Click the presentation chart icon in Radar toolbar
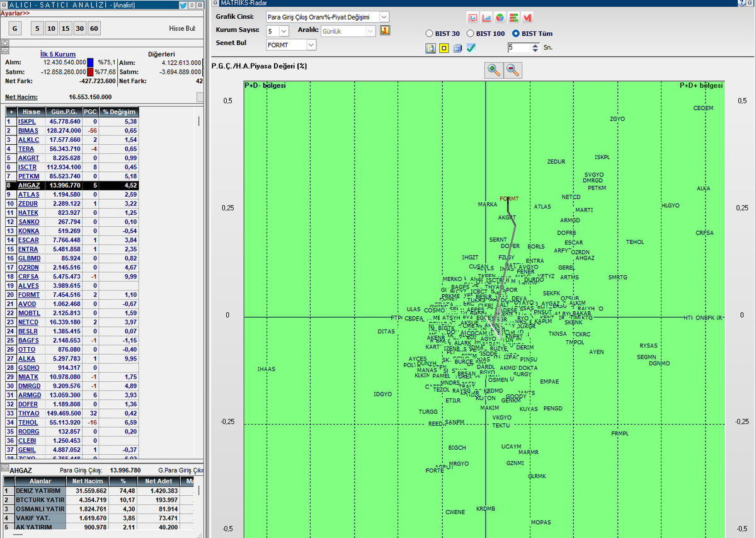 point(473,18)
